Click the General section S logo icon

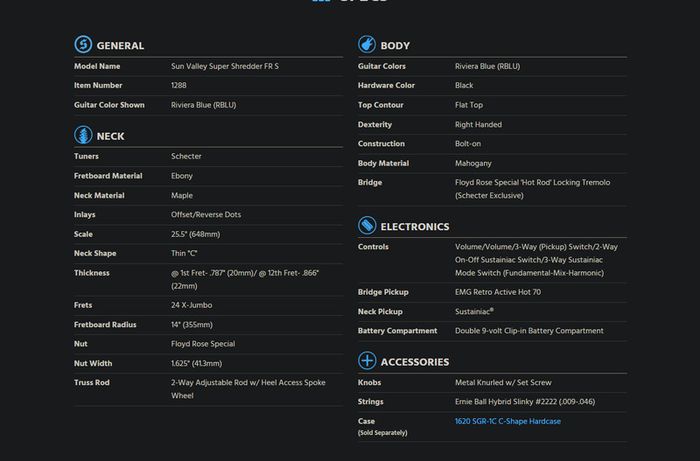click(83, 45)
